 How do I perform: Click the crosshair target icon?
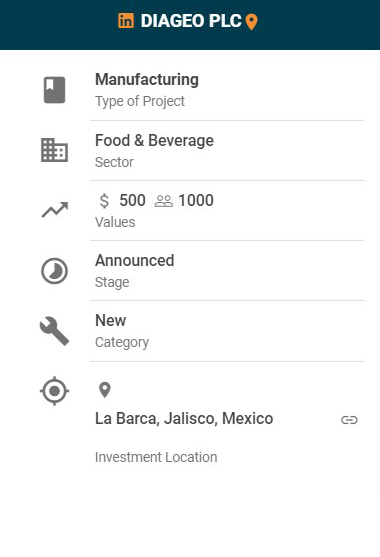coord(54,391)
